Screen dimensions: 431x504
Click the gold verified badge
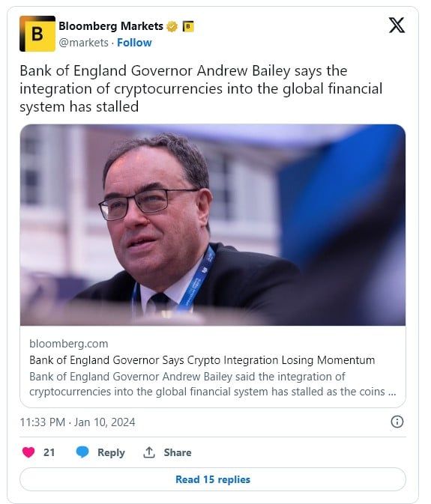[x=172, y=26]
